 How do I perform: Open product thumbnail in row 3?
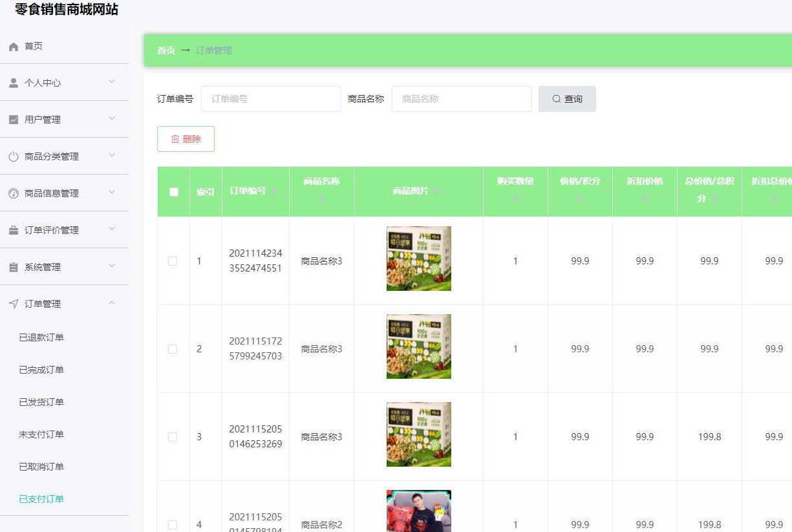click(x=419, y=434)
